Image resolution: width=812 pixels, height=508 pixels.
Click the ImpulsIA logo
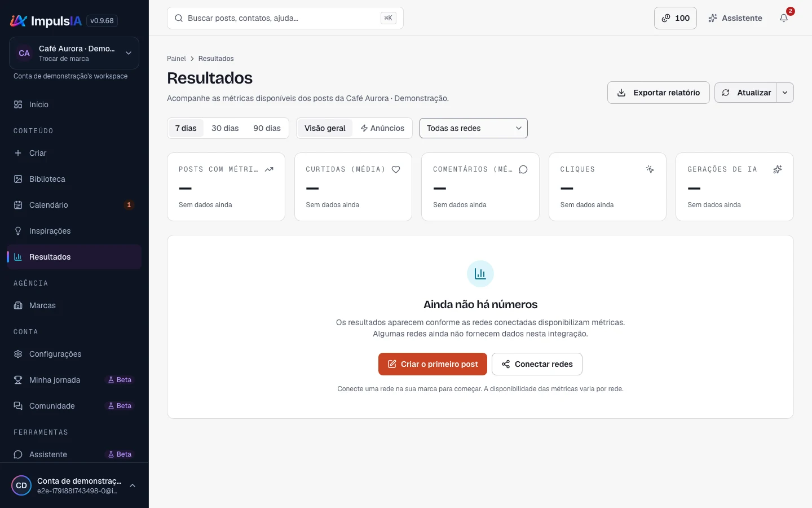click(46, 21)
